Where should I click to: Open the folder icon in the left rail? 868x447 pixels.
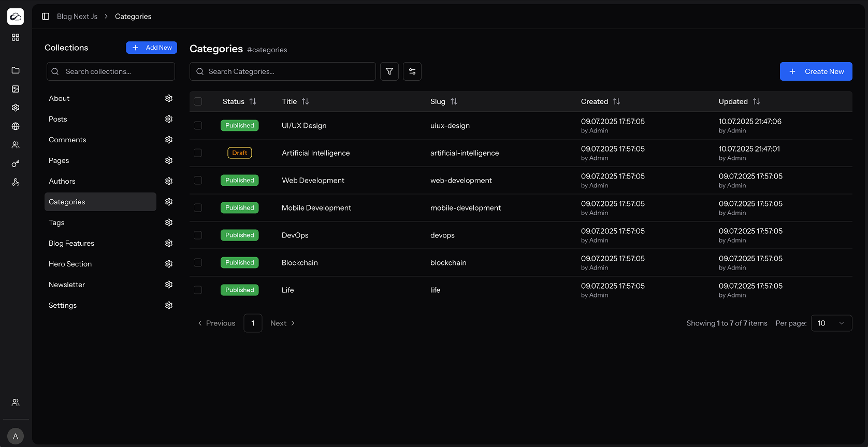16,70
